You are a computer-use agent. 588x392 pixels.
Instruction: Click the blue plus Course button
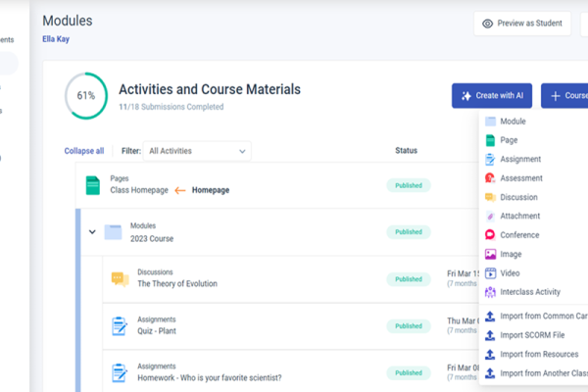click(x=564, y=96)
